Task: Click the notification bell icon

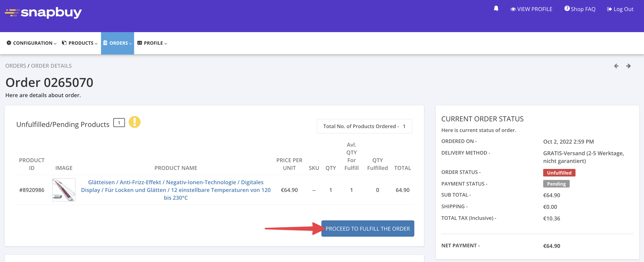Action: tap(496, 9)
